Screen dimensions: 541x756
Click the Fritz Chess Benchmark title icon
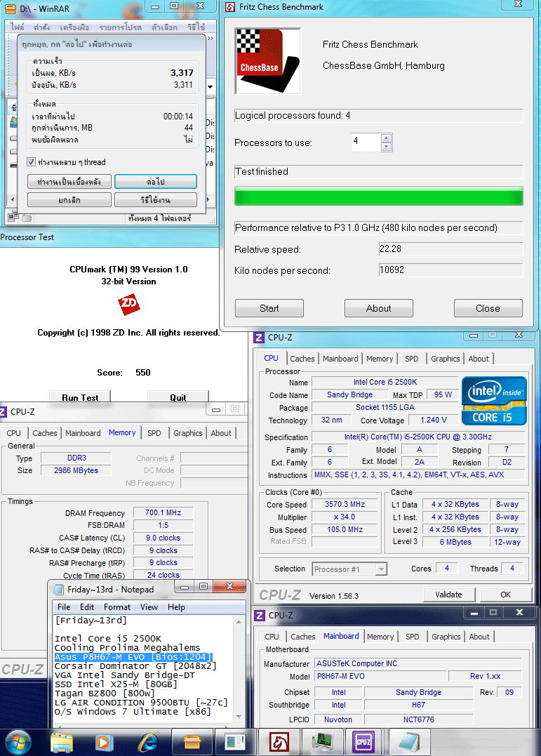coord(230,7)
